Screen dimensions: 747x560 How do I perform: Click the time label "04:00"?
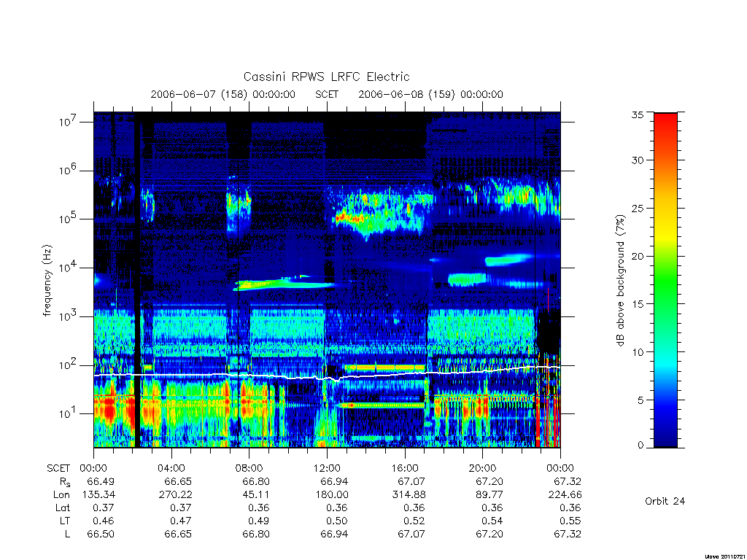coord(171,468)
